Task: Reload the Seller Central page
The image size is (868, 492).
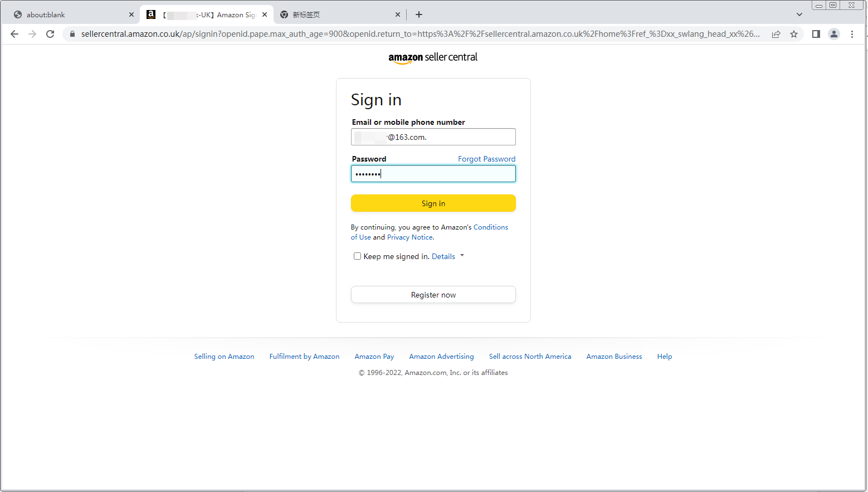Action: (x=50, y=34)
